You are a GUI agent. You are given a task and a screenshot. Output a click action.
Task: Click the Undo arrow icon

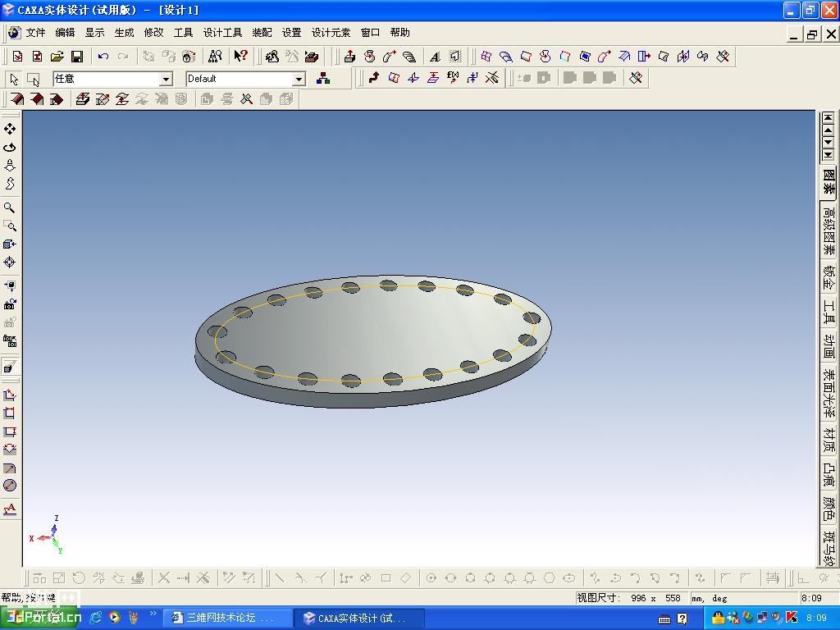click(103, 57)
